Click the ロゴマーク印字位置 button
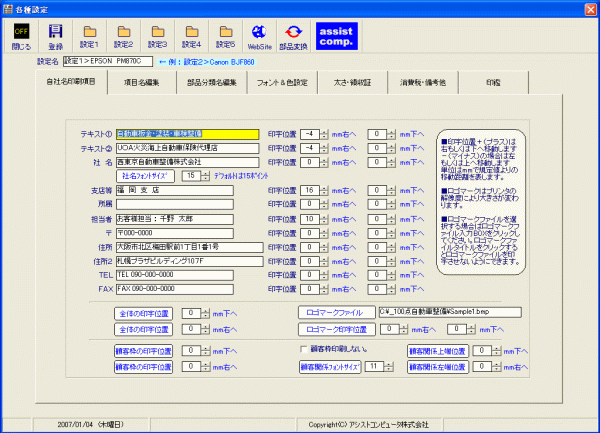 (x=337, y=329)
